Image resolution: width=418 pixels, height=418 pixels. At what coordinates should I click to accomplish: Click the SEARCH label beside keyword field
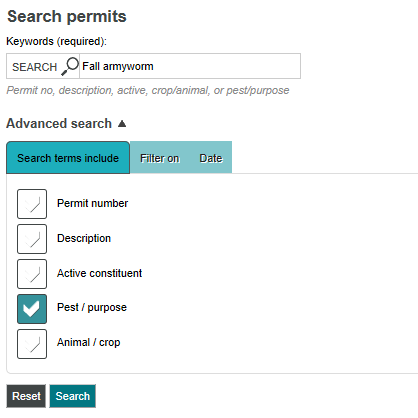tap(35, 67)
